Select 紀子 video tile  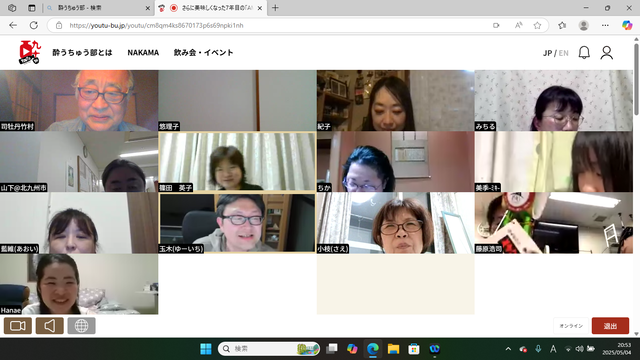click(396, 100)
